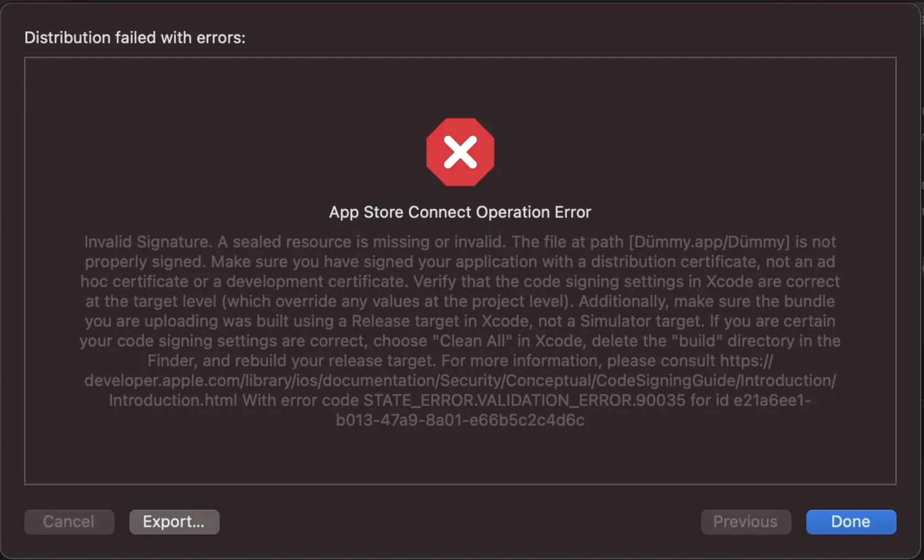This screenshot has width=924, height=560.
Task: Go back with the Previous button
Action: [x=745, y=521]
